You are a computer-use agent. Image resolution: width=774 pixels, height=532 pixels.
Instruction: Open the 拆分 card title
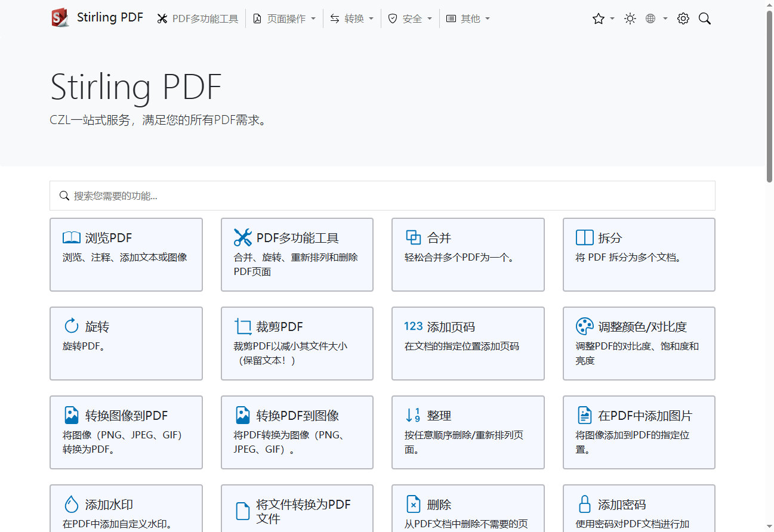click(610, 238)
